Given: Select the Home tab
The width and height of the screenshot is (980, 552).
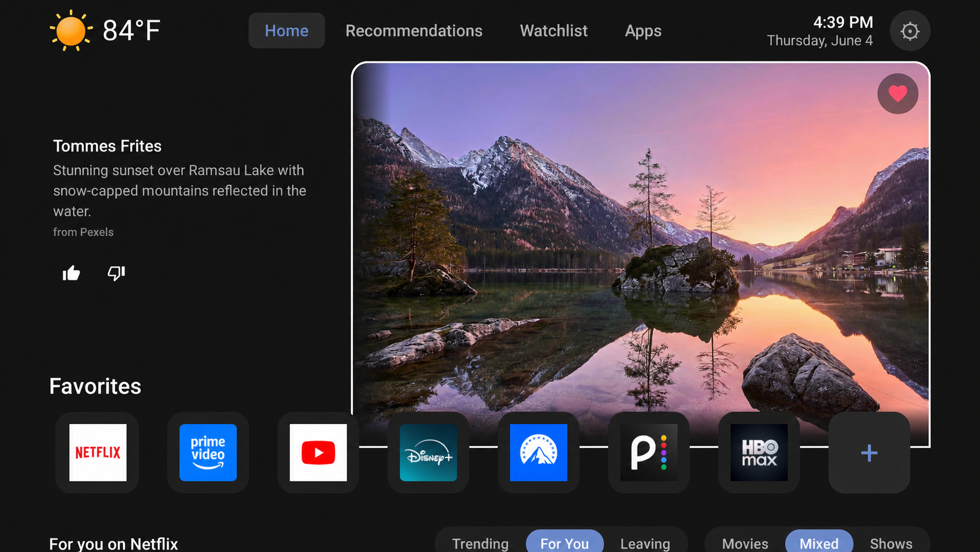Looking at the screenshot, I should coord(287,31).
